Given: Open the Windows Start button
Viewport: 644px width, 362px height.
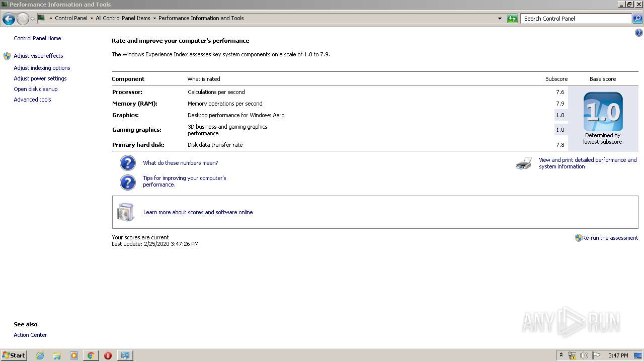Looking at the screenshot, I should coord(14,355).
